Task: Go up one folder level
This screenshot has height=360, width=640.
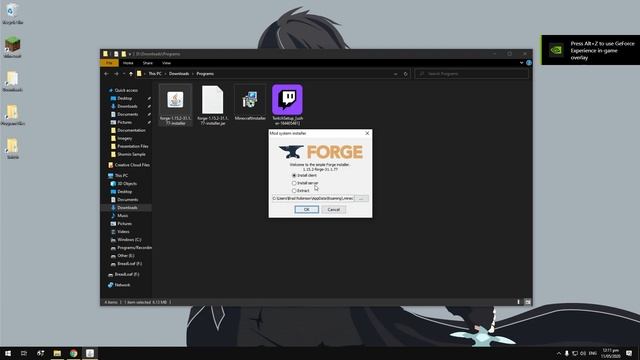Action: tap(131, 74)
